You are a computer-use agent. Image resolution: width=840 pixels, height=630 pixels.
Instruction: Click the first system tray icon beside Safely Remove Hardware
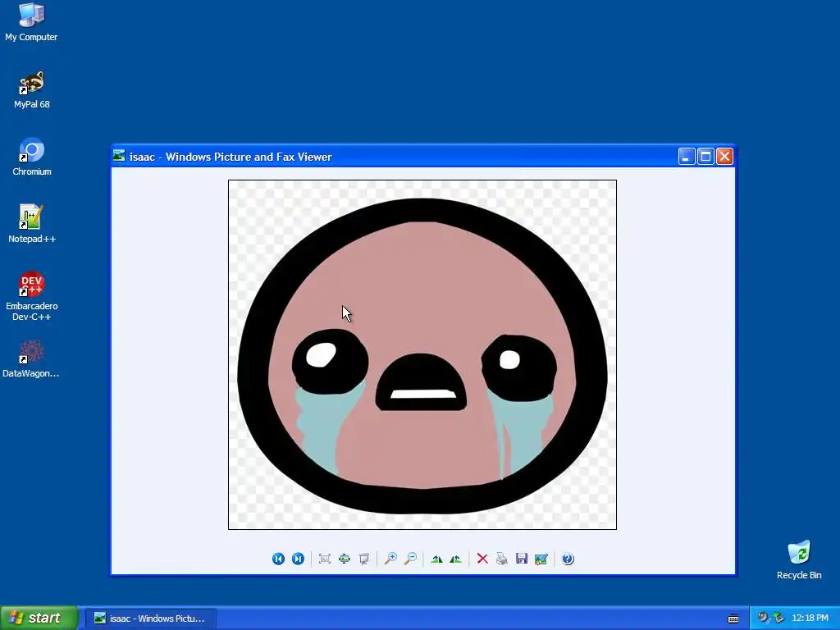pos(763,618)
